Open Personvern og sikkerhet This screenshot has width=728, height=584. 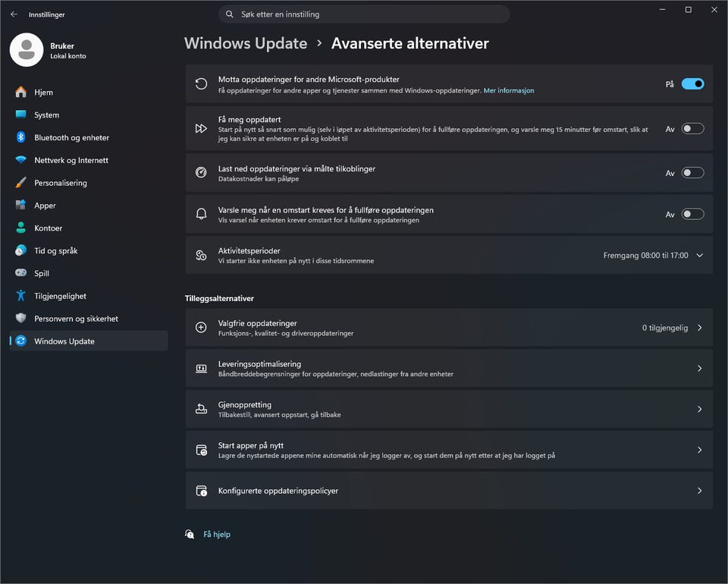click(x=89, y=319)
